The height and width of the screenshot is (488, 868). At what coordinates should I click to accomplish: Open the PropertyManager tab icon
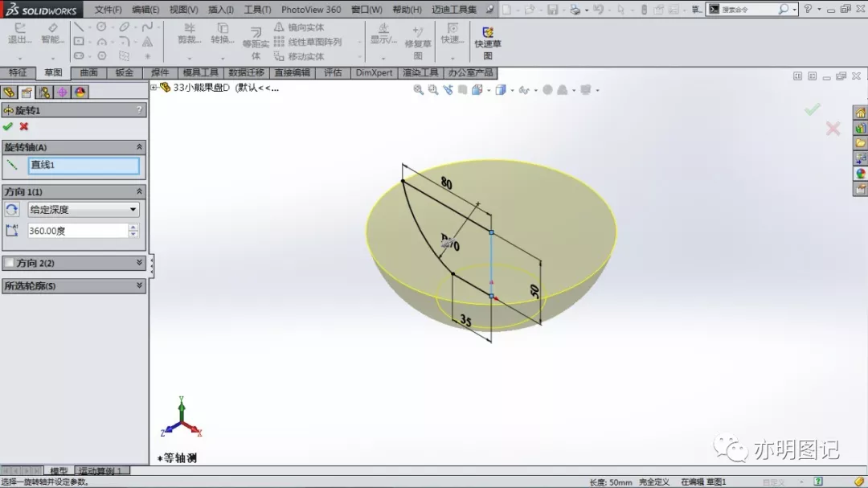27,92
